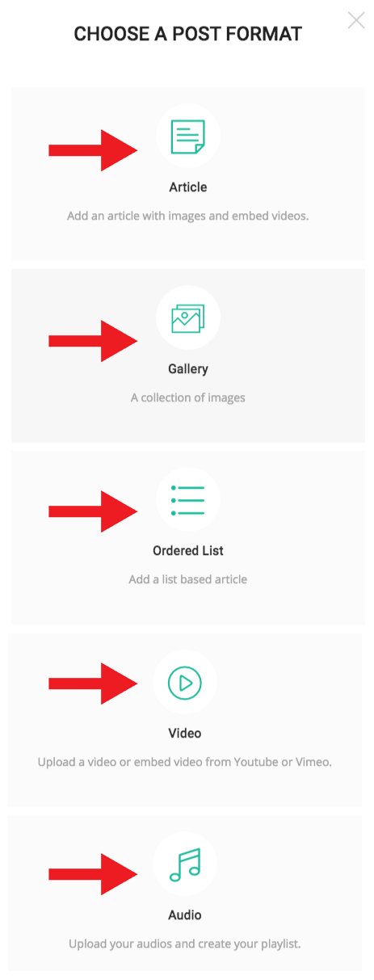Click "Add an article with images" description

coord(188,217)
